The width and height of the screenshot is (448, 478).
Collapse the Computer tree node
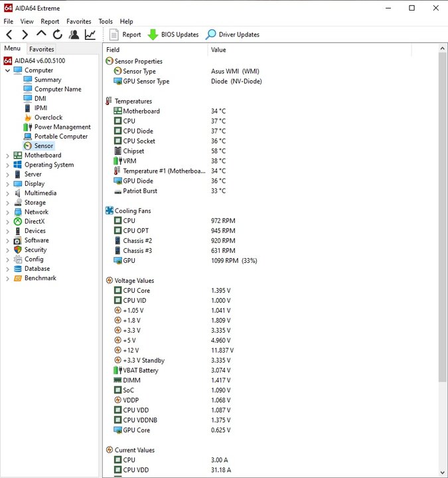click(7, 70)
